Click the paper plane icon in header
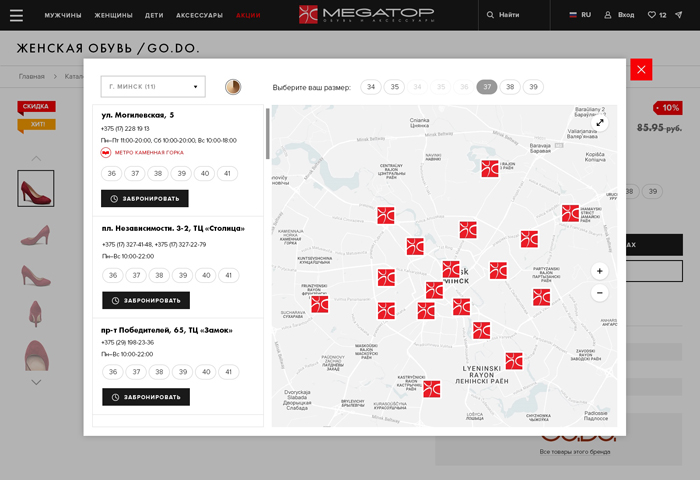Viewport: 700px width, 480px height. tap(679, 15)
